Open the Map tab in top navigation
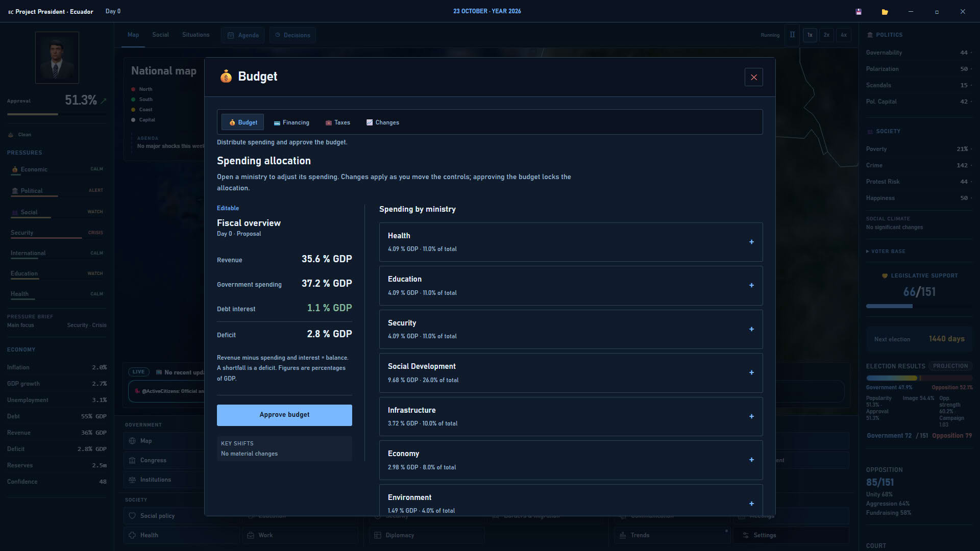The height and width of the screenshot is (551, 980). (133, 35)
